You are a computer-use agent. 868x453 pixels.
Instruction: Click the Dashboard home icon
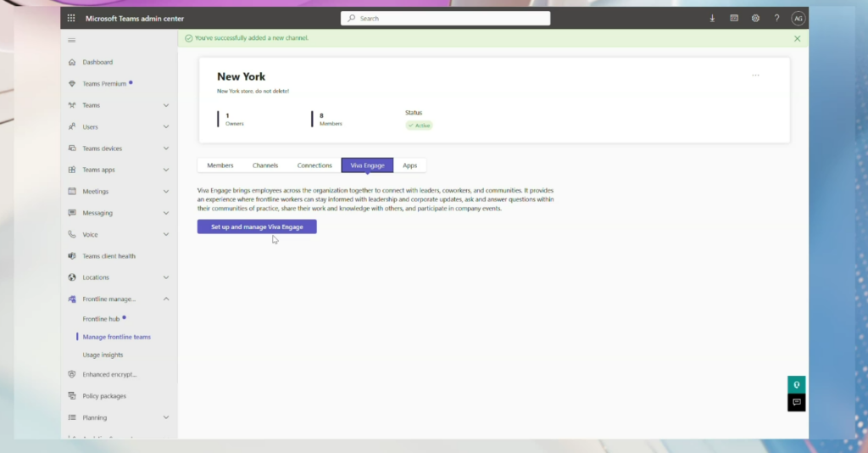pos(72,62)
